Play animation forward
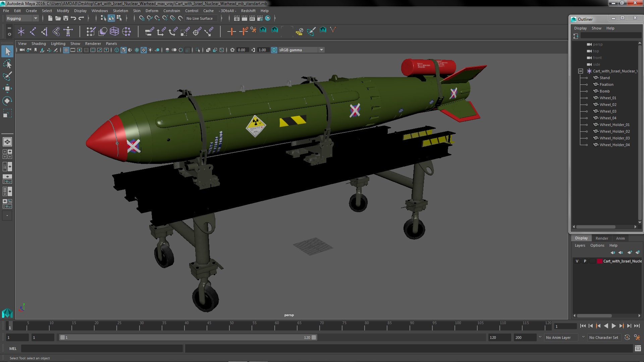This screenshot has height=362, width=644. [x=613, y=326]
